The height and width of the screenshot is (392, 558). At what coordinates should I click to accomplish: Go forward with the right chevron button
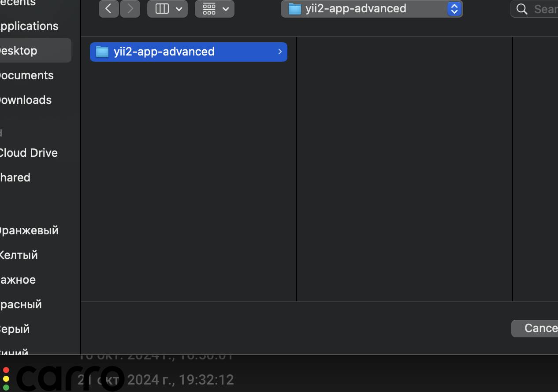130,9
